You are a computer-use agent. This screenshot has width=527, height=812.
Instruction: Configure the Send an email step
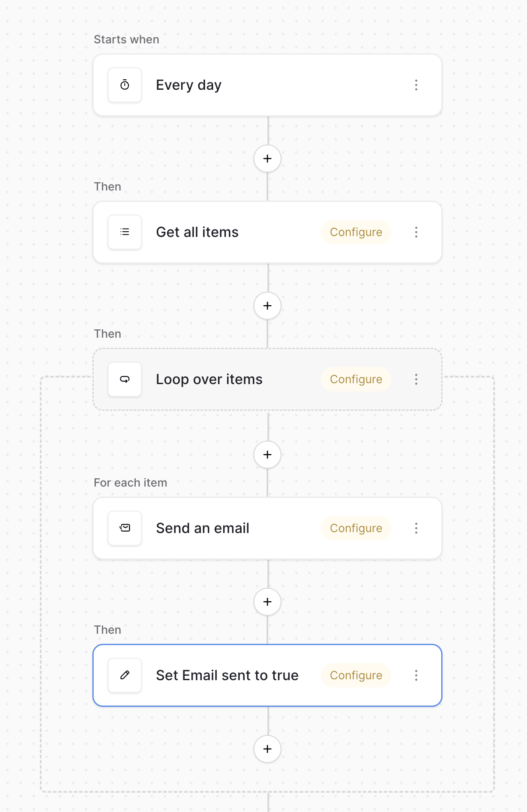click(x=356, y=528)
